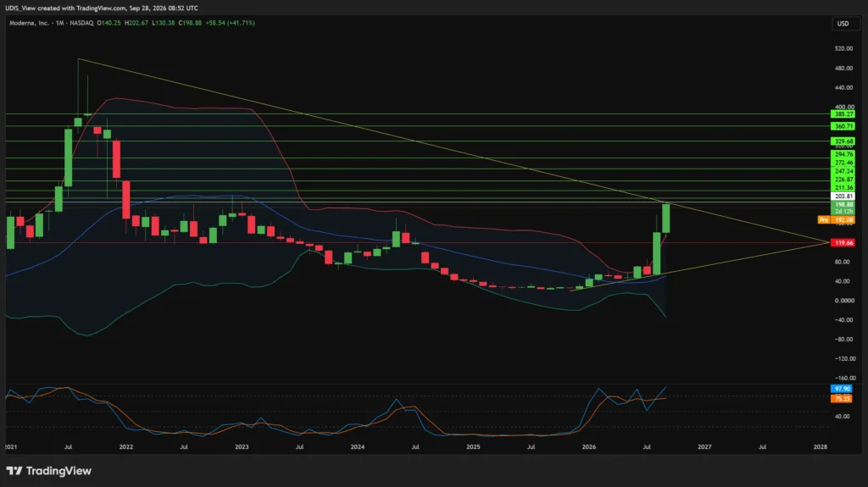Select the 294.76 green price label
This screenshot has width=868, height=487.
click(843, 154)
